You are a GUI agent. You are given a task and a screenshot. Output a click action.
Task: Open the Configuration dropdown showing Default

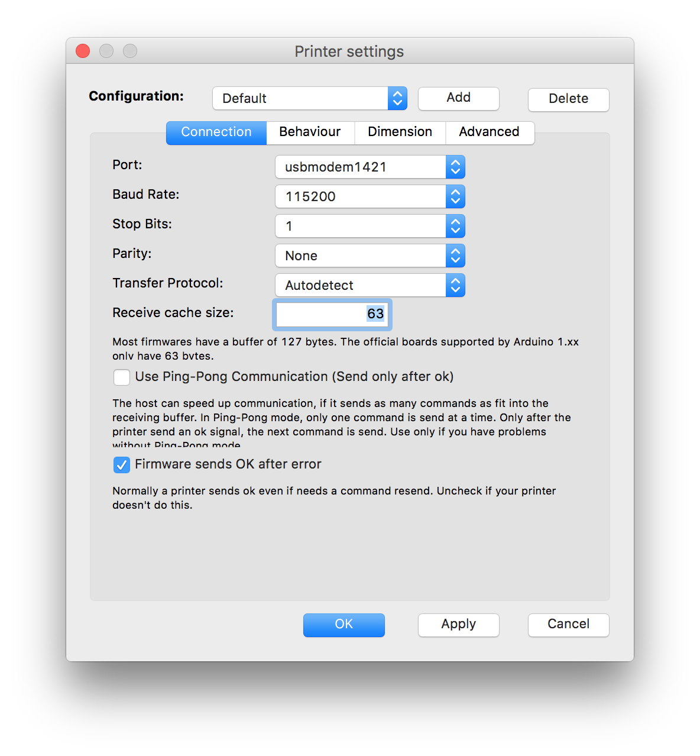(309, 98)
